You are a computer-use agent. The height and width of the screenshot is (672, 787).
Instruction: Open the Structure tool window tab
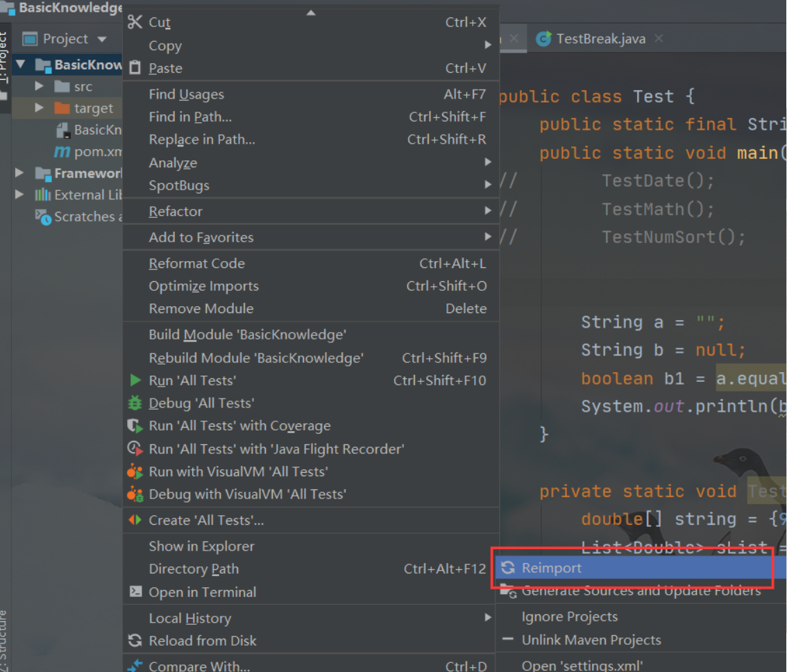[5, 640]
